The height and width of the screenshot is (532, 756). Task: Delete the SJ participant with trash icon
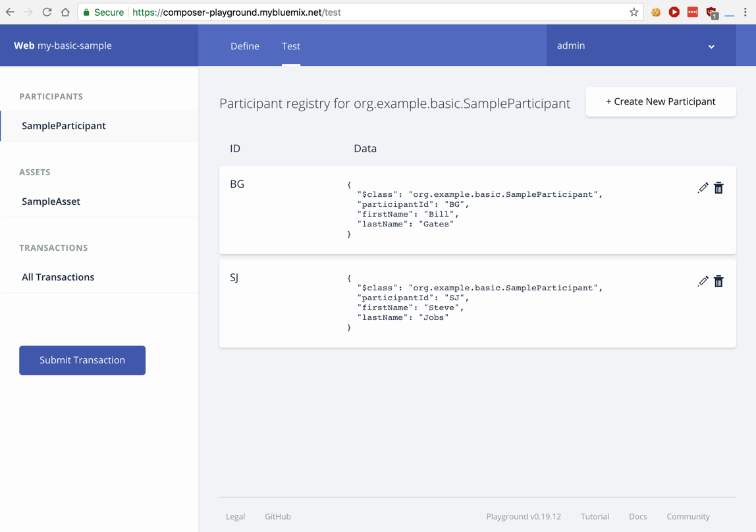click(x=718, y=281)
